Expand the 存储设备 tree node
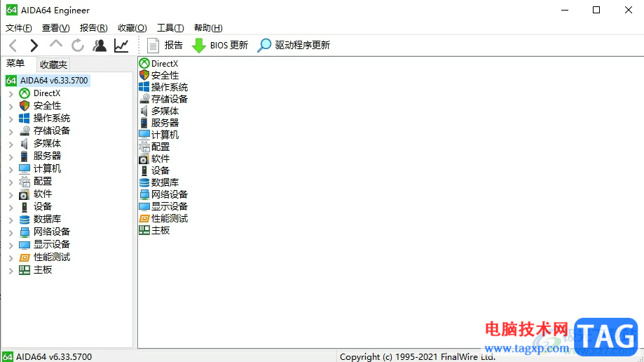 (11, 132)
